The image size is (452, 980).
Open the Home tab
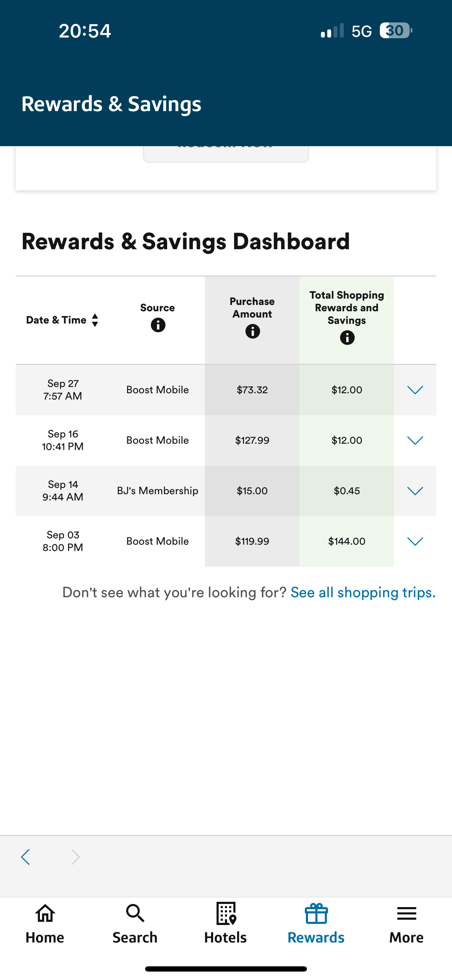point(45,923)
